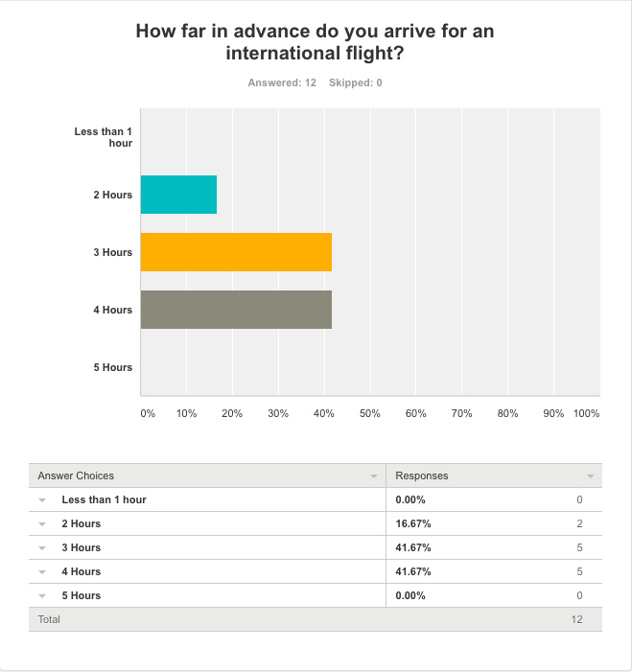Image resolution: width=632 pixels, height=672 pixels.
Task: Click the '4 Hours' chart axis label
Action: pyautogui.click(x=112, y=310)
